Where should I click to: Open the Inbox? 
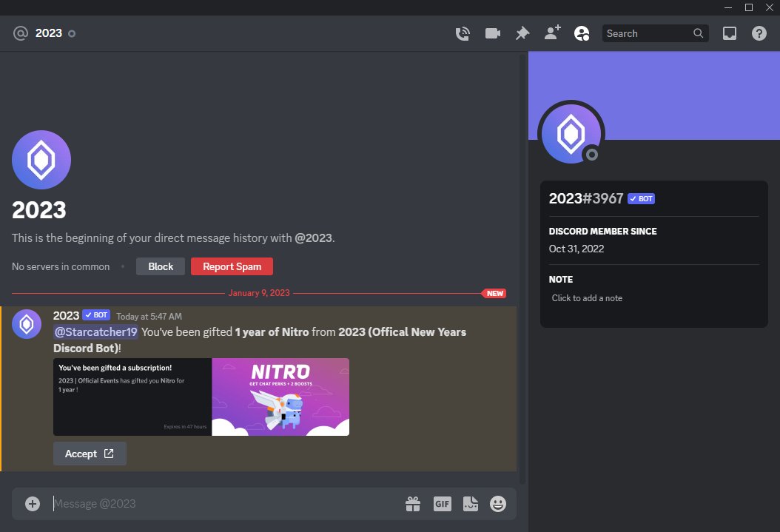(729, 33)
